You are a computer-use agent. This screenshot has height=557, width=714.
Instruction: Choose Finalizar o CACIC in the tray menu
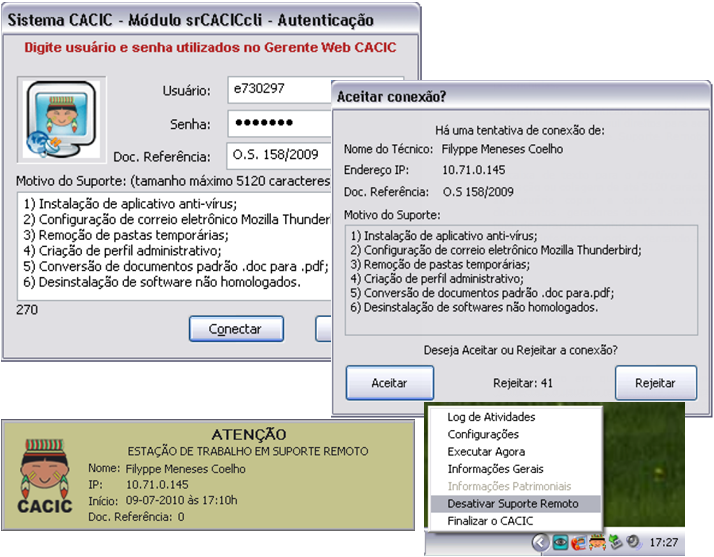(x=515, y=521)
